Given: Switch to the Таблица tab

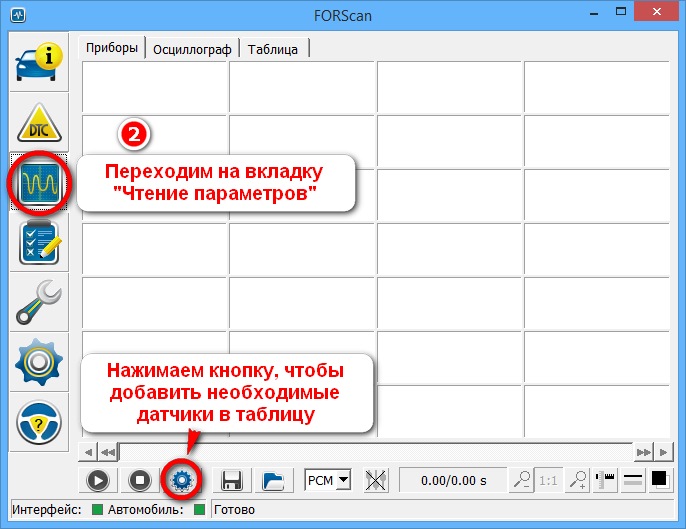Looking at the screenshot, I should coord(273,49).
